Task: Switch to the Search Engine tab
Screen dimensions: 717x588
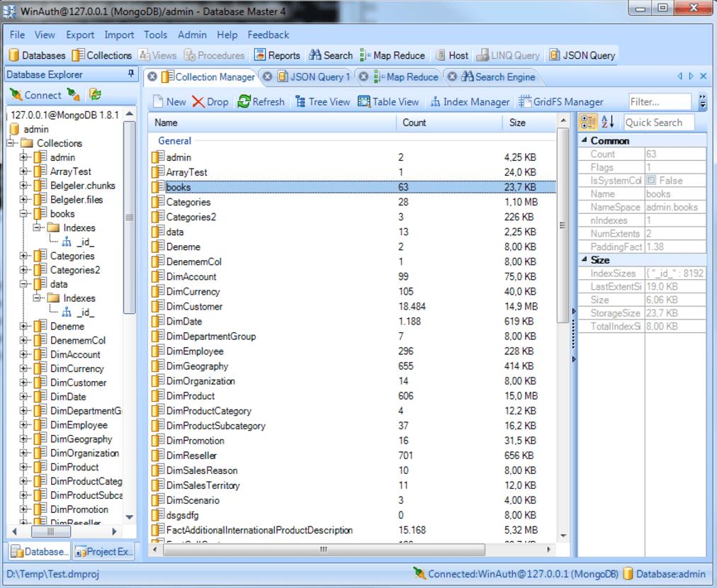Action: pyautogui.click(x=498, y=77)
